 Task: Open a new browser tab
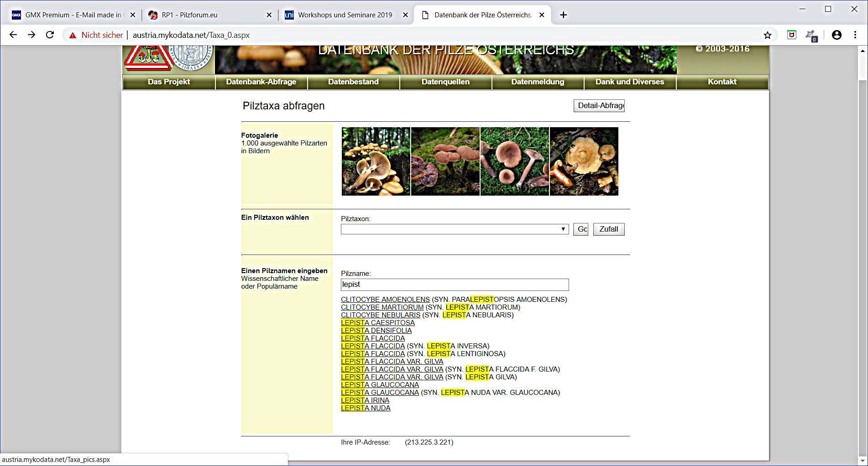click(563, 15)
